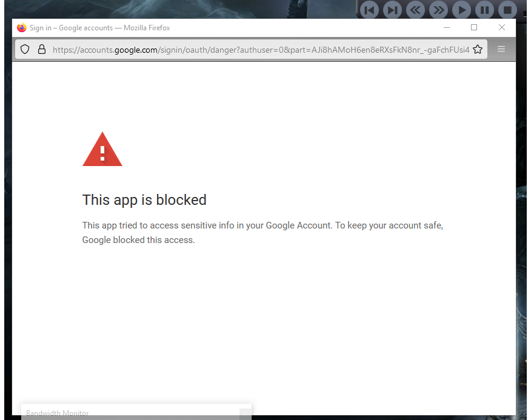531x420 pixels.
Task: Close the Firefox sign-in window
Action: click(502, 28)
